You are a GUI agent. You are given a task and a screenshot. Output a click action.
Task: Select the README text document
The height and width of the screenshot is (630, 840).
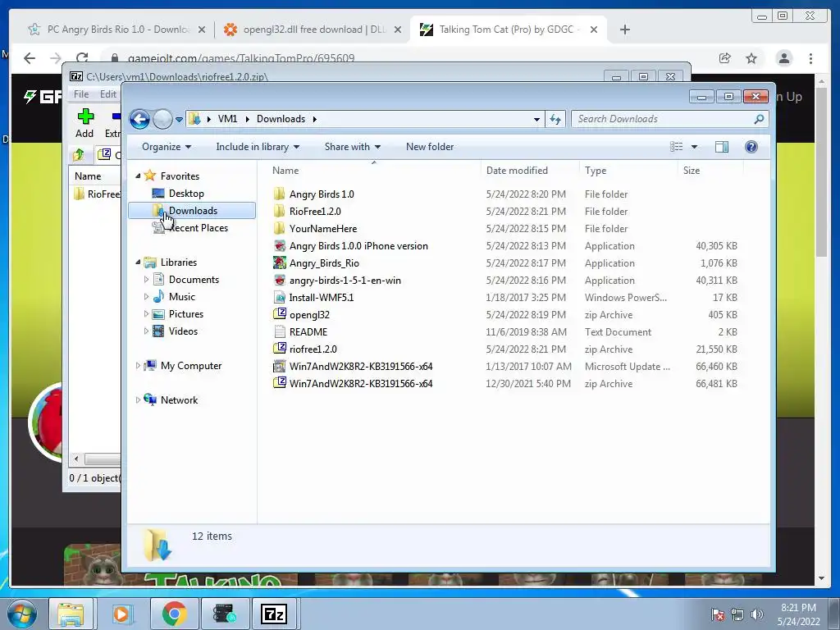(x=308, y=331)
